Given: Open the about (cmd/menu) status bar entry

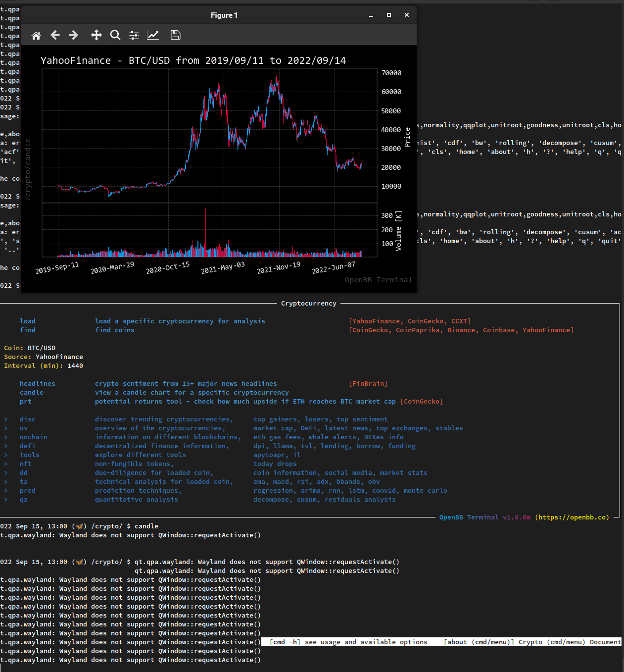Looking at the screenshot, I should [479, 642].
